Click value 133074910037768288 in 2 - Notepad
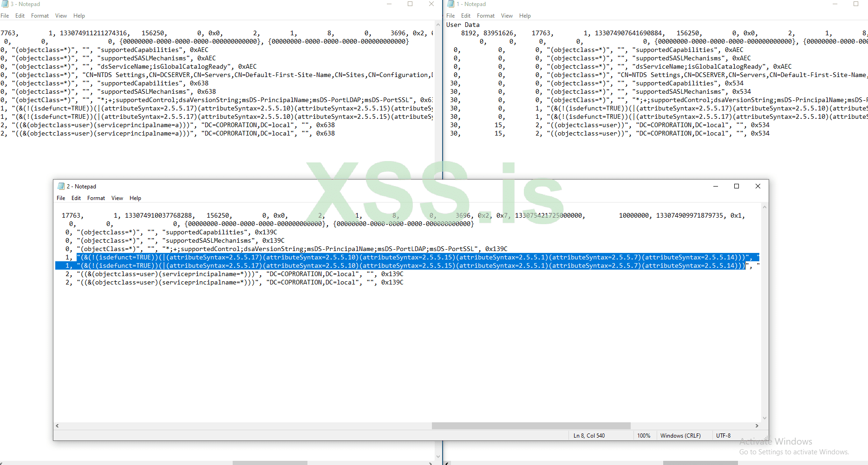Image resolution: width=868 pixels, height=465 pixels. tap(158, 216)
